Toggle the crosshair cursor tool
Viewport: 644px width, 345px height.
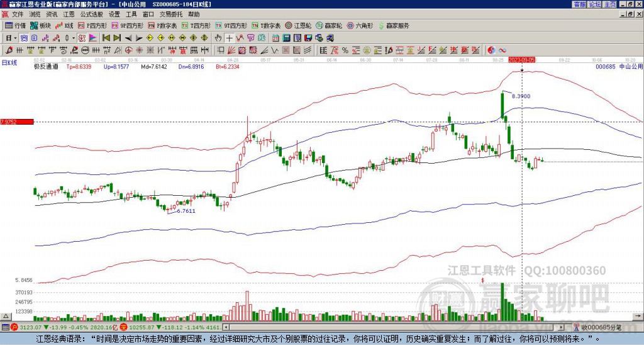tap(229, 38)
